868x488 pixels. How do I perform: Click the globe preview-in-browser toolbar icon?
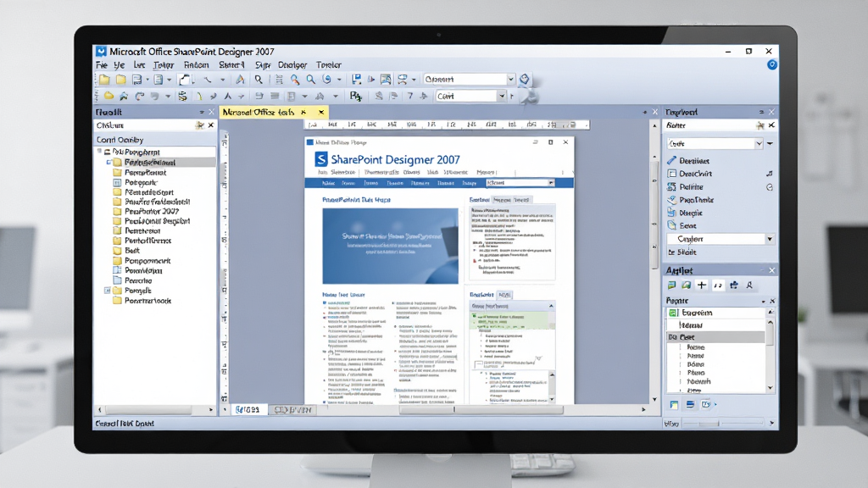tap(327, 80)
